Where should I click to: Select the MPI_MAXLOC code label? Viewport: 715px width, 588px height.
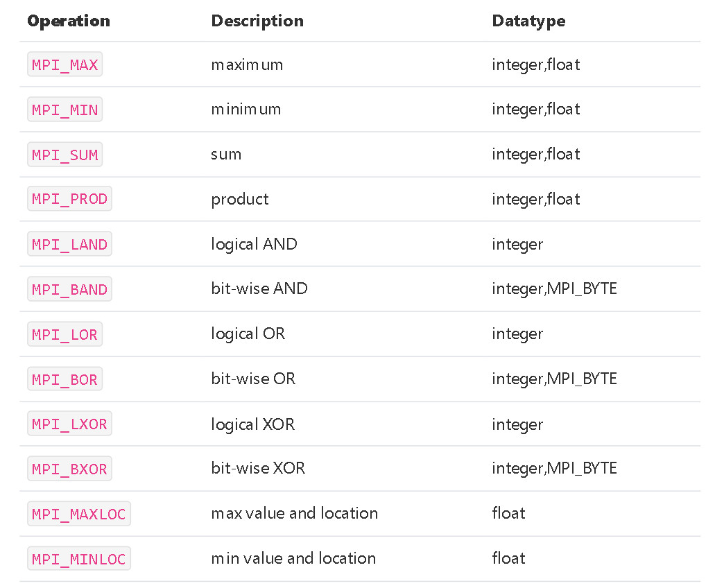[x=79, y=514]
